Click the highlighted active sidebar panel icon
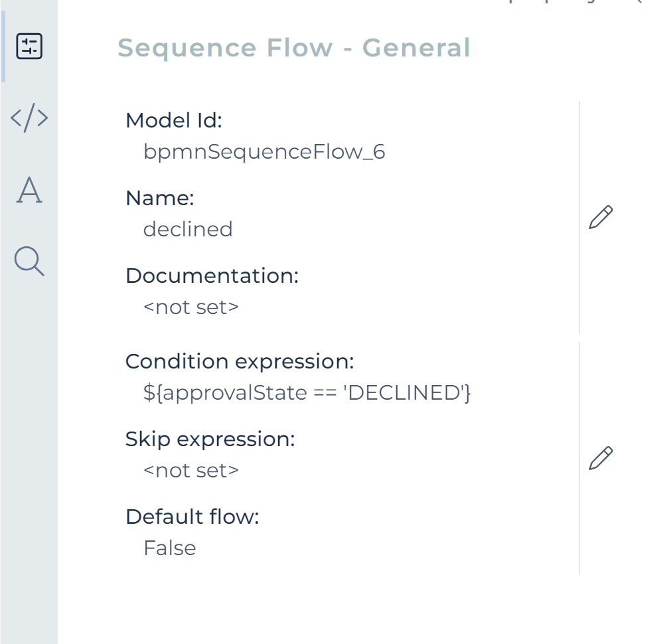The width and height of the screenshot is (667, 644). (27, 46)
